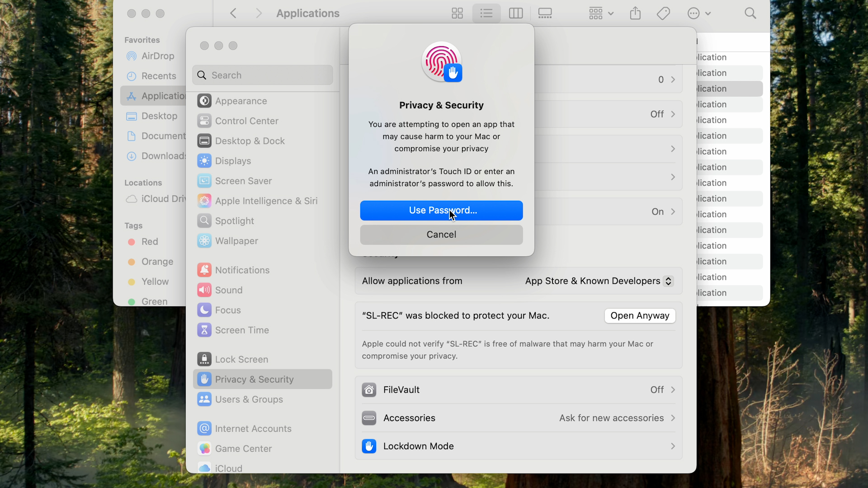
Task: Click the Red tag in Finder
Action: click(x=154, y=242)
